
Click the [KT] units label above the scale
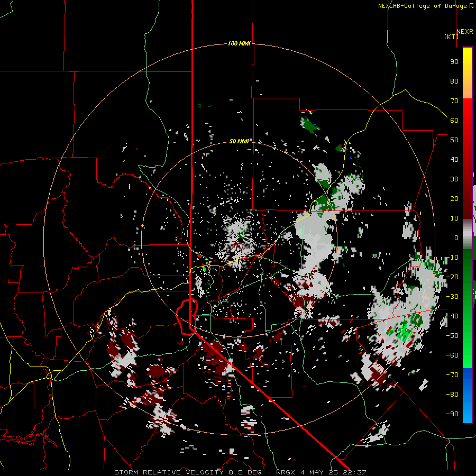click(x=452, y=36)
